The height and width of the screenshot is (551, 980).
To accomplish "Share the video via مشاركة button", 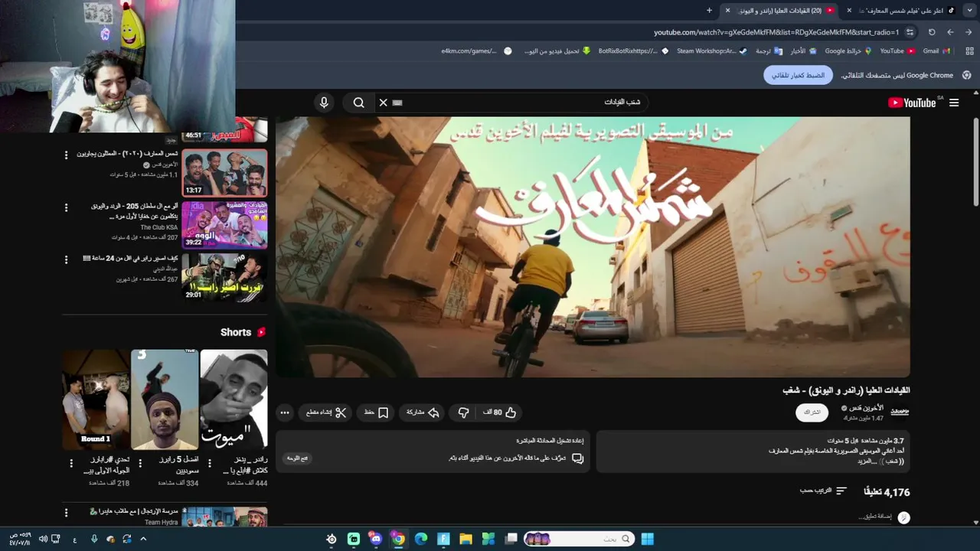I will pos(423,412).
